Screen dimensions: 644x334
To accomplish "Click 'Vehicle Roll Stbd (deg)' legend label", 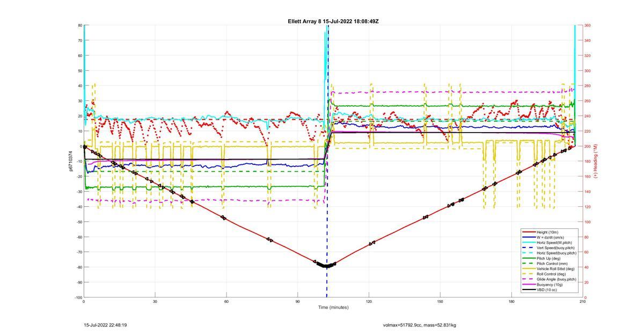I will [x=555, y=268].
